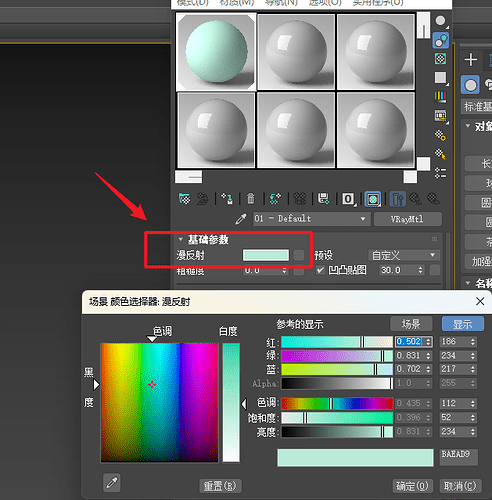The image size is (492, 500).
Task: Click the 确定(O) button
Action: [412, 486]
